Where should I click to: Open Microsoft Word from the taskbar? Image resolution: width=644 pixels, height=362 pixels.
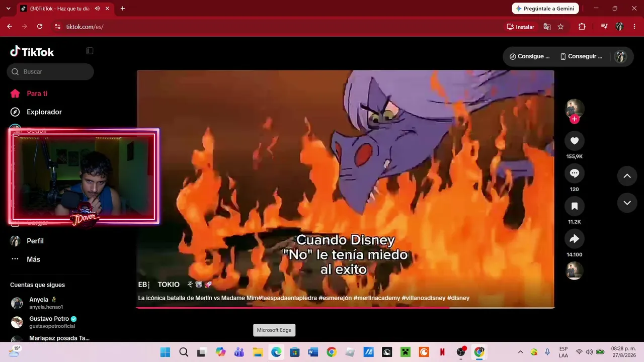coord(313,352)
